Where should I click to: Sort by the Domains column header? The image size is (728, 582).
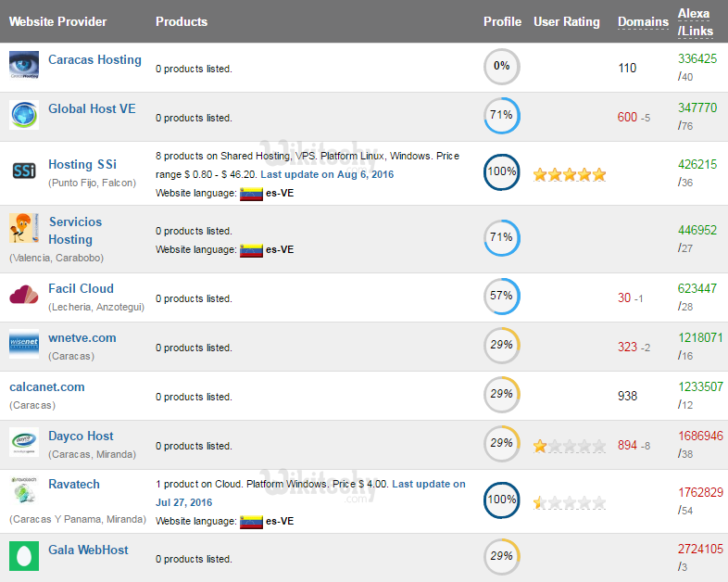643,22
